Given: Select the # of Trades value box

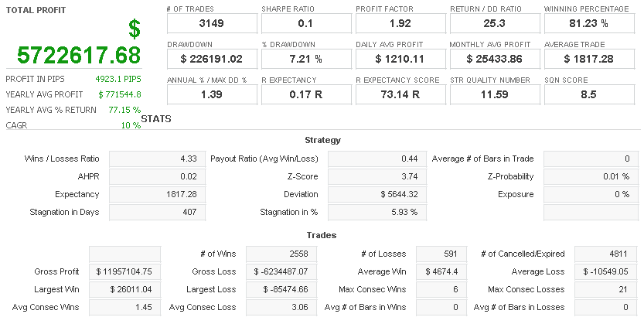Looking at the screenshot, I should (211, 22).
